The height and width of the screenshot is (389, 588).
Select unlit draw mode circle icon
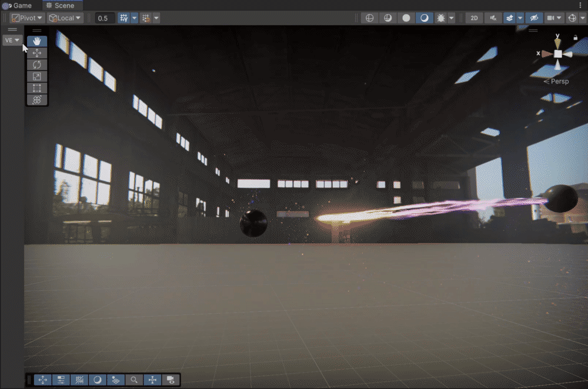406,18
